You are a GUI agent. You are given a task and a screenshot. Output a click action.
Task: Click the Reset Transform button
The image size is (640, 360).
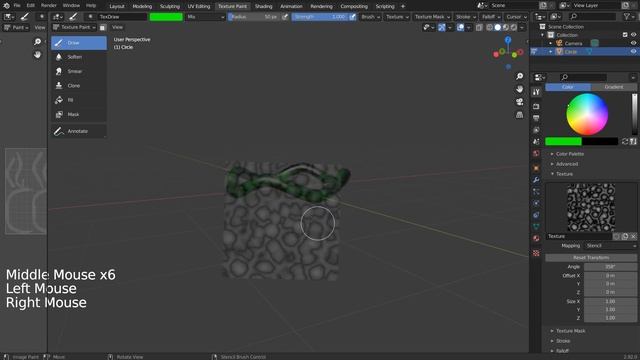click(x=591, y=258)
